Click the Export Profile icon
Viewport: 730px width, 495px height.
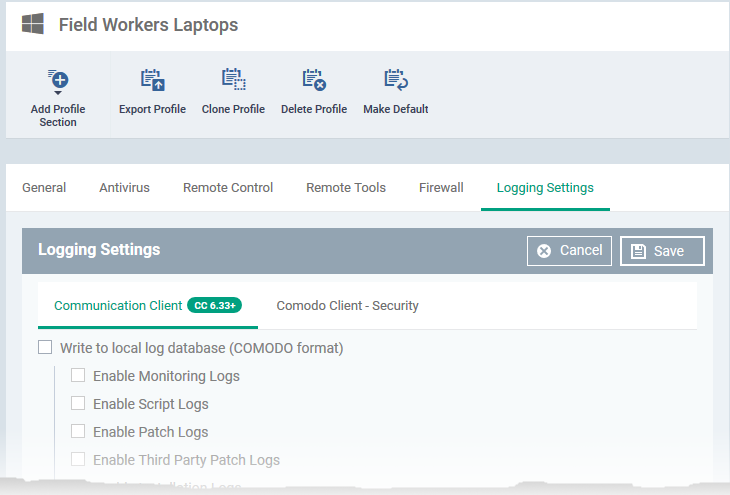(152, 80)
